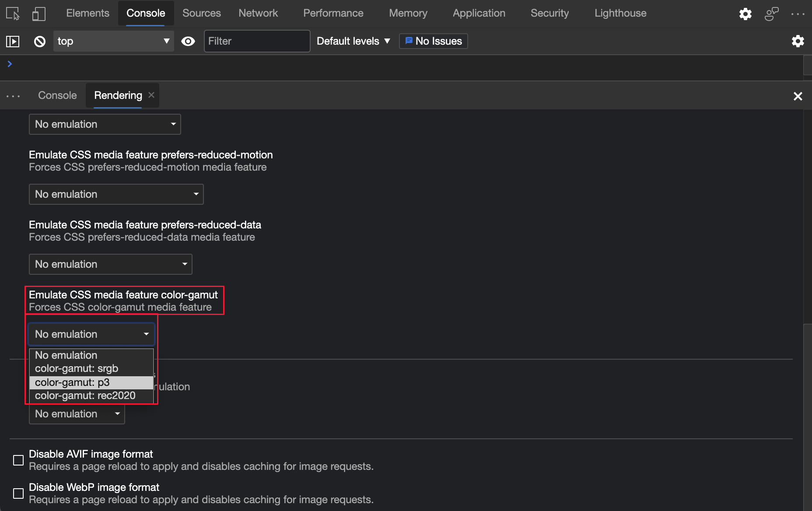
Task: Open Console settings gear on right
Action: point(798,41)
